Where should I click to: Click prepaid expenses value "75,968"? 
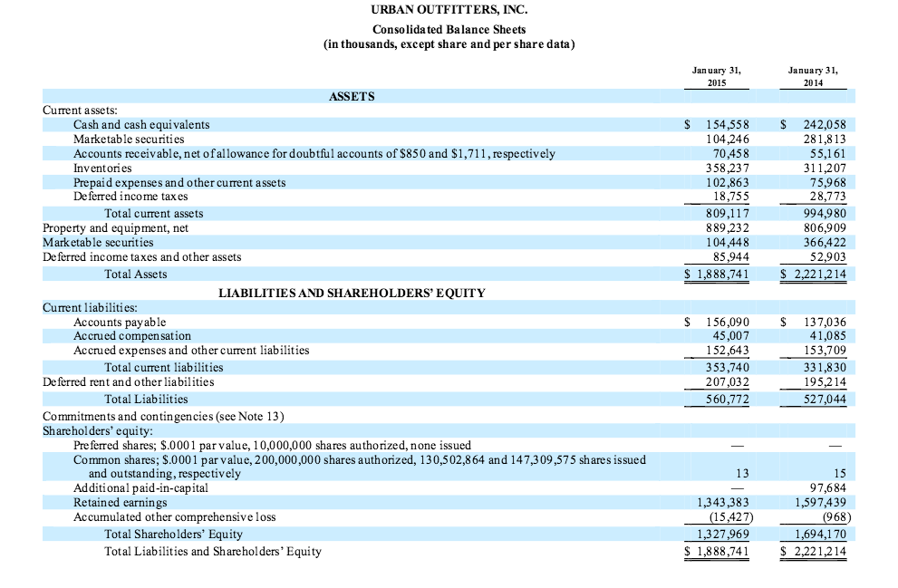click(828, 182)
